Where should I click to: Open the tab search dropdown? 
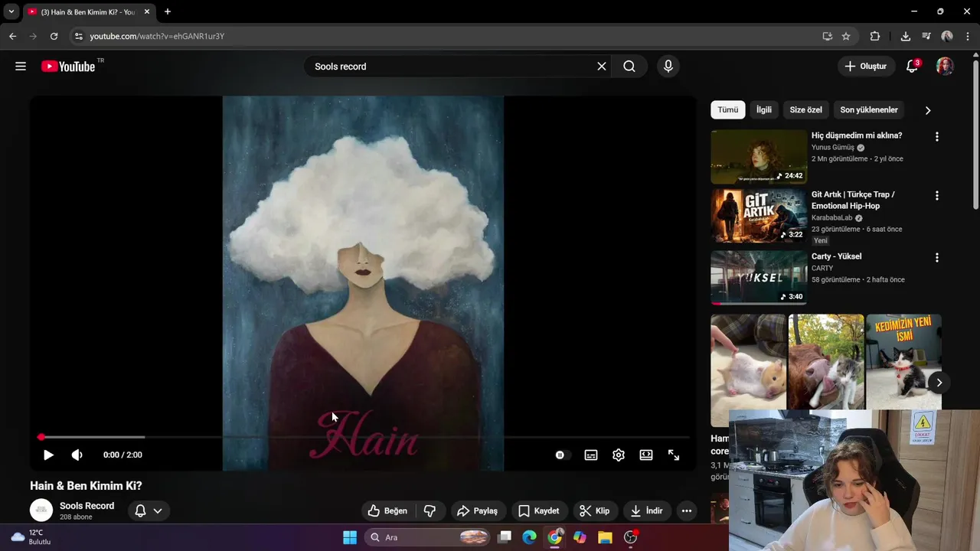[x=11, y=11]
